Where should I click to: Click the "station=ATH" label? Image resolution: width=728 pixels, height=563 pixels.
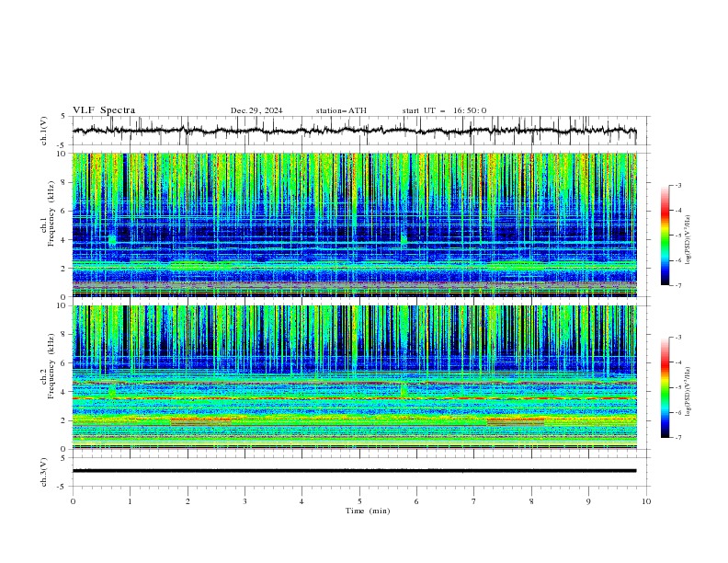pos(341,110)
